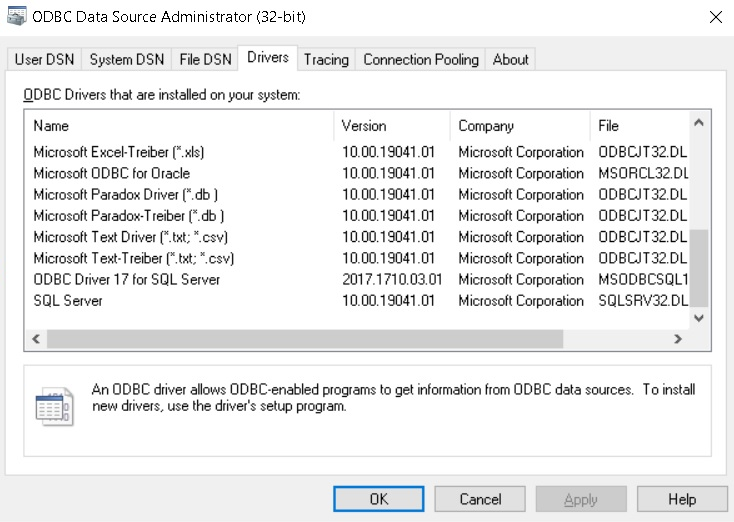Image resolution: width=734 pixels, height=522 pixels.
Task: Switch to the User DSN tab
Action: 44,59
